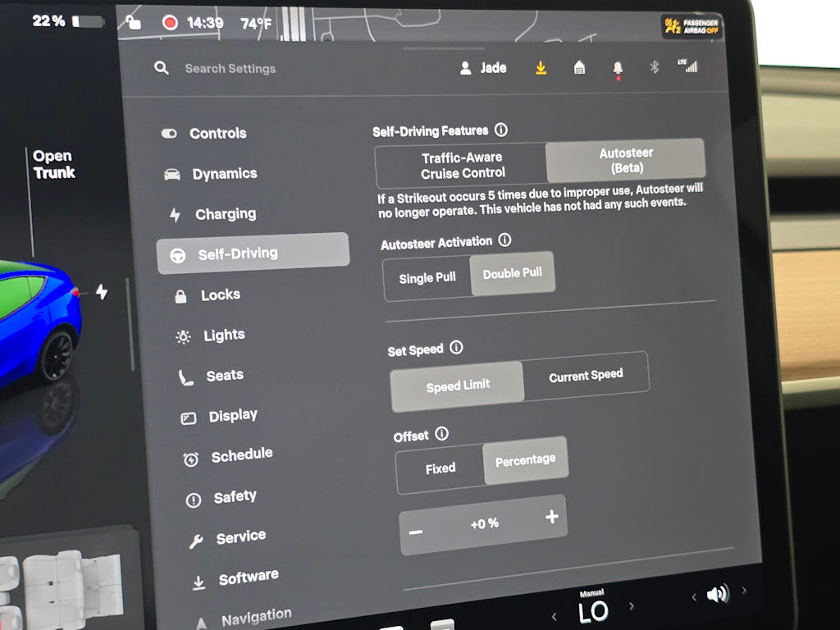Select the Single Pull activation option

click(427, 278)
